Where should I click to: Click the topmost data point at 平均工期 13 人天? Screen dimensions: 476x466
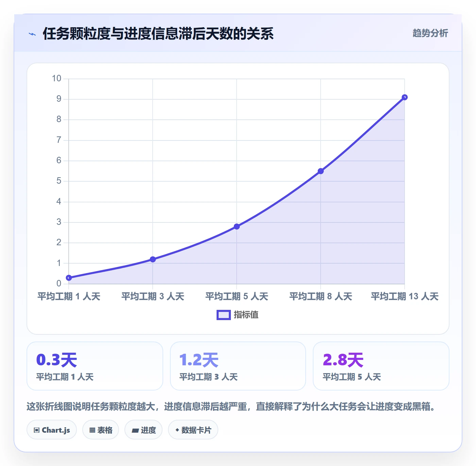point(405,97)
